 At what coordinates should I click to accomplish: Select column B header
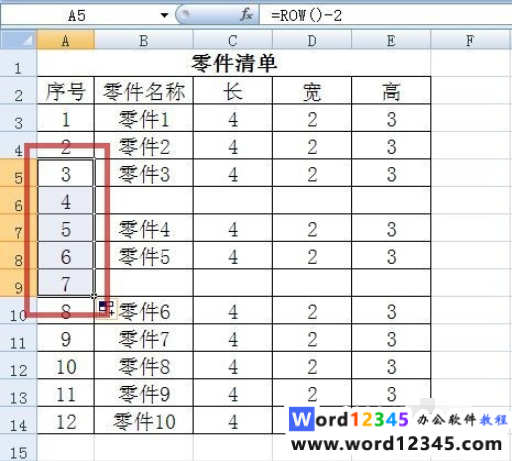(144, 40)
